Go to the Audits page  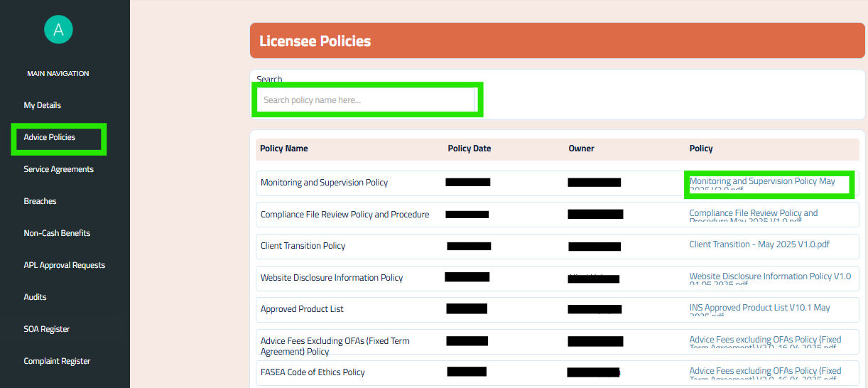click(x=35, y=297)
